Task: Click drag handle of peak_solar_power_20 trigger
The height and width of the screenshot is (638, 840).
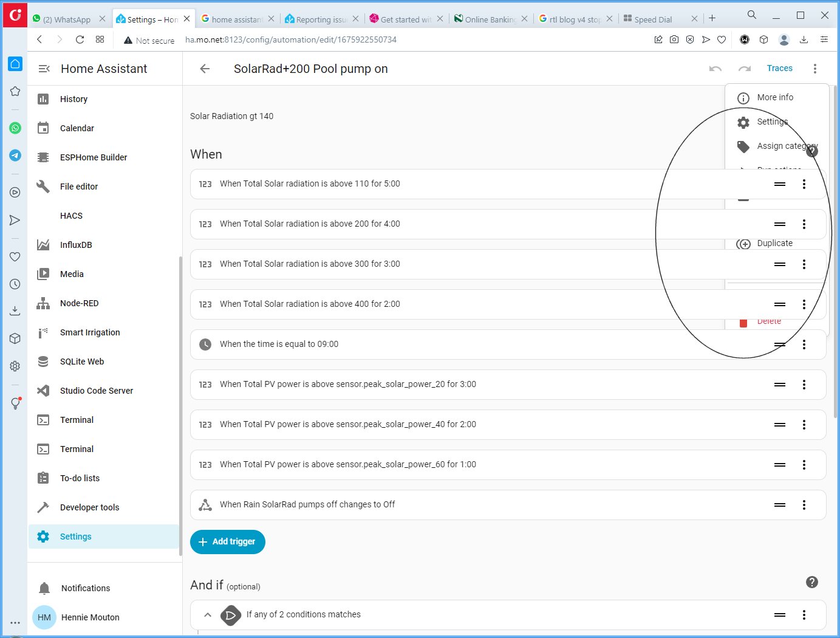Action: 780,385
